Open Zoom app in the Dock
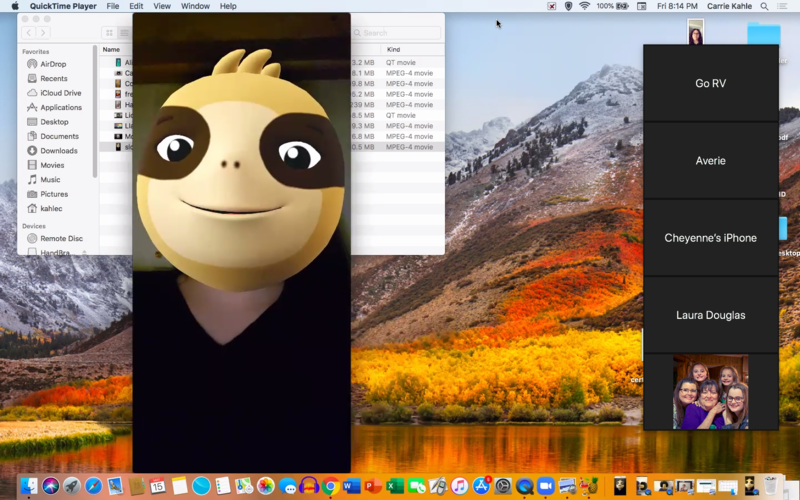Image resolution: width=800 pixels, height=500 pixels. [545, 486]
